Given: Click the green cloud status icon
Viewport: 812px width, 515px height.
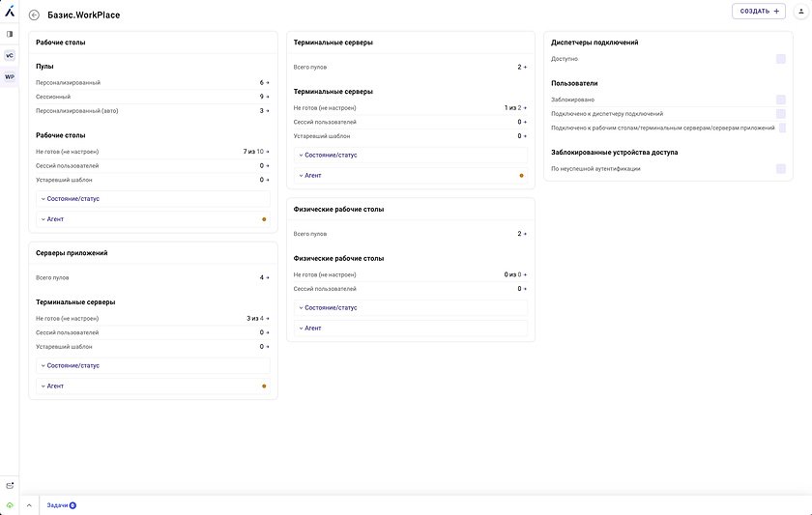Looking at the screenshot, I should pyautogui.click(x=10, y=504).
